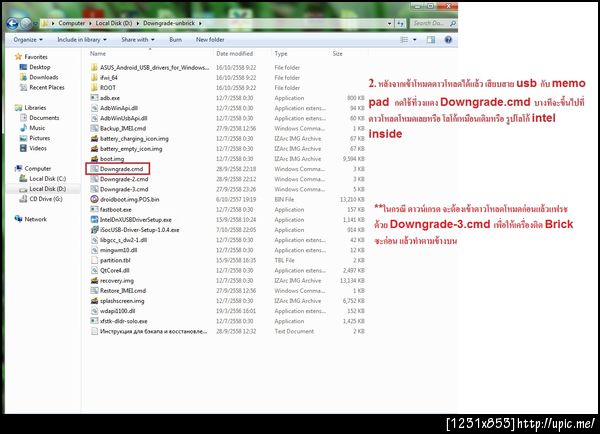Select the Downgrade-3.cmd file icon
This screenshot has width=600, height=434.
(x=94, y=189)
